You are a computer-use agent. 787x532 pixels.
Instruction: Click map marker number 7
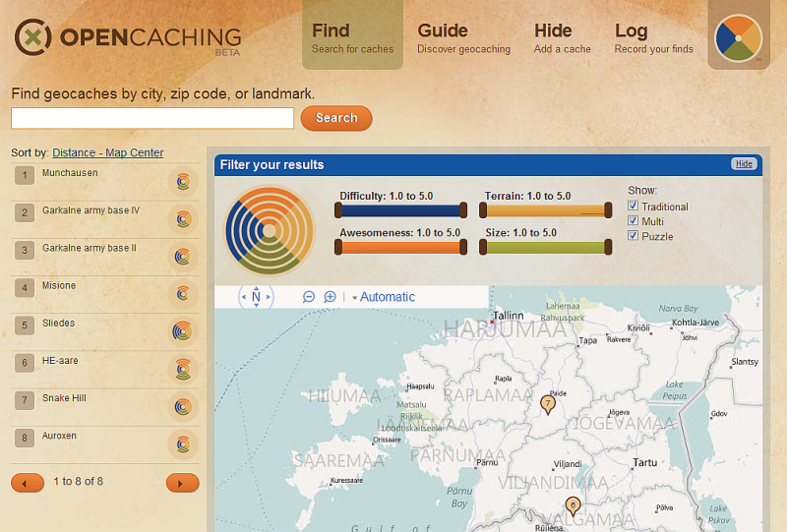(x=548, y=404)
